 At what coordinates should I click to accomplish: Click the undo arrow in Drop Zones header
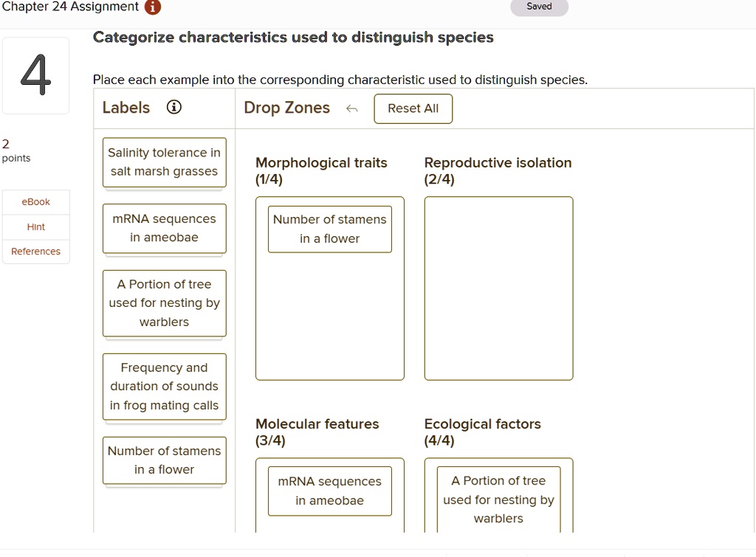tap(352, 108)
